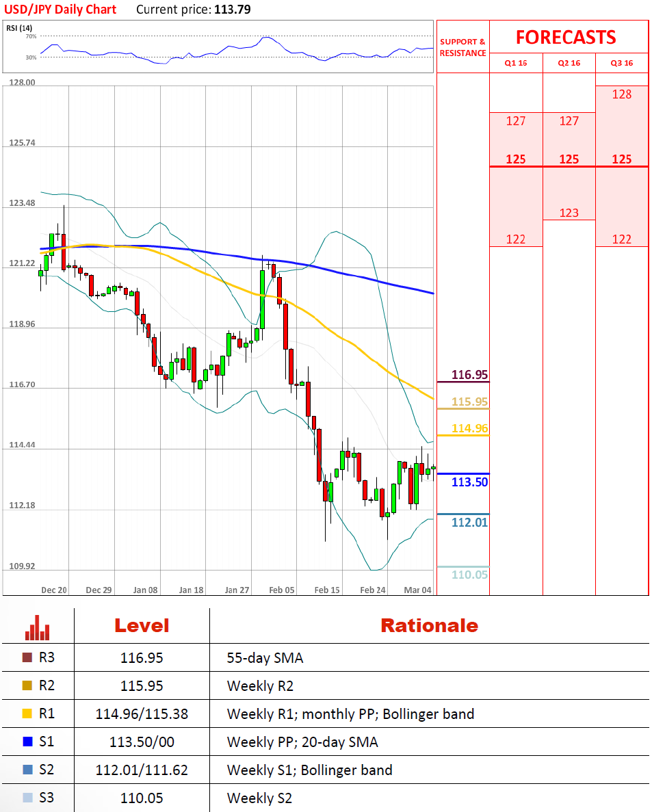Click the 122 forecast value in Q1 16
652x812 pixels.
coord(516,239)
